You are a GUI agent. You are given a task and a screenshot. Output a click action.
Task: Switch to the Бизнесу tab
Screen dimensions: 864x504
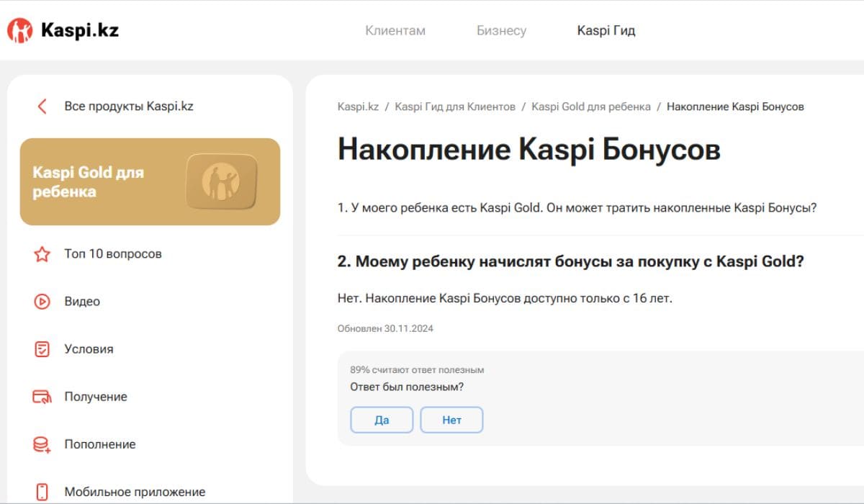(501, 31)
